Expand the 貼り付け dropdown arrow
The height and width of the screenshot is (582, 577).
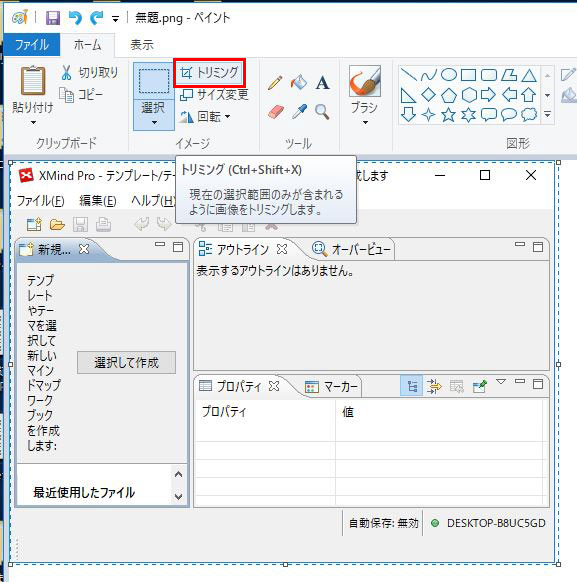click(x=33, y=122)
